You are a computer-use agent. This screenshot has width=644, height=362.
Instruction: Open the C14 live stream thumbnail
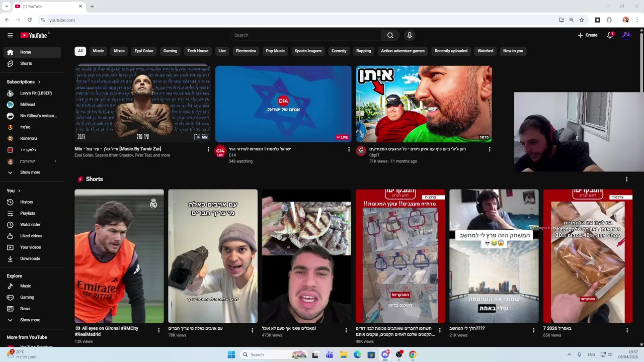(283, 104)
